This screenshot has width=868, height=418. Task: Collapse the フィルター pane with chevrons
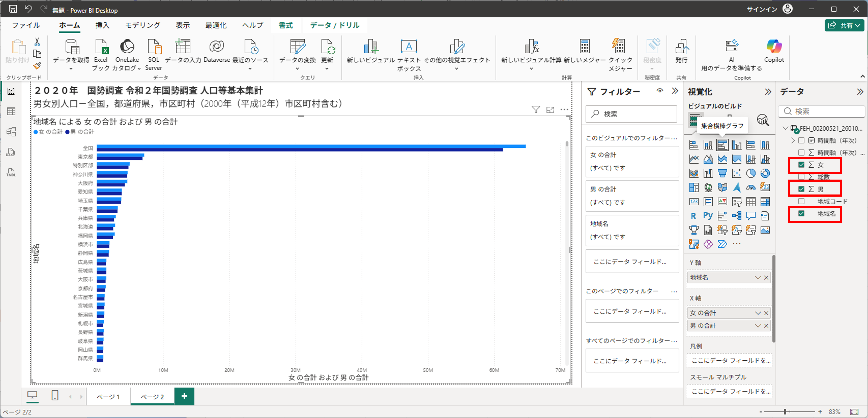click(675, 91)
